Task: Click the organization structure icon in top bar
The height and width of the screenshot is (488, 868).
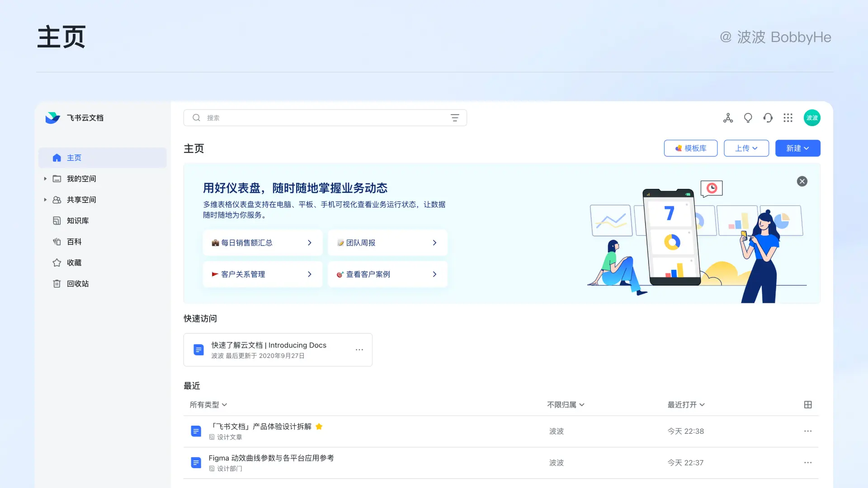Action: click(728, 118)
